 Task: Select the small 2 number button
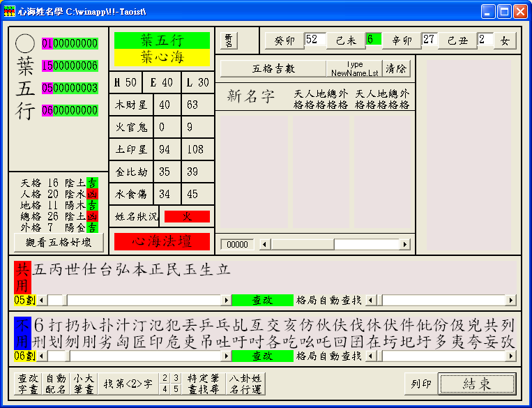[x=165, y=378]
